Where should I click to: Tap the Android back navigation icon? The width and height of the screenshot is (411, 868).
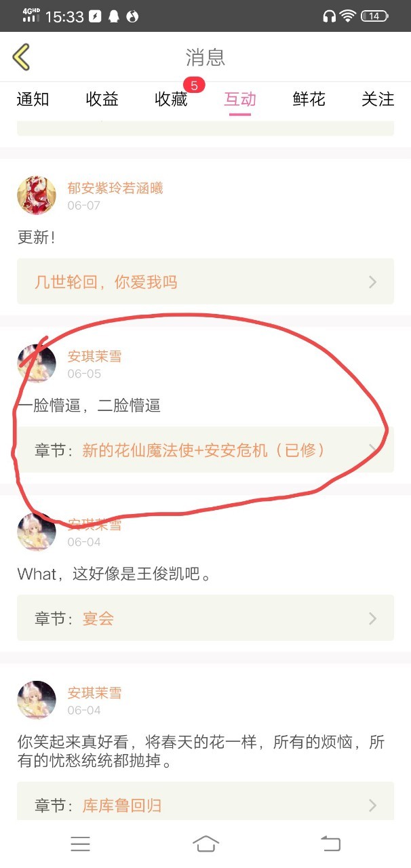330,843
